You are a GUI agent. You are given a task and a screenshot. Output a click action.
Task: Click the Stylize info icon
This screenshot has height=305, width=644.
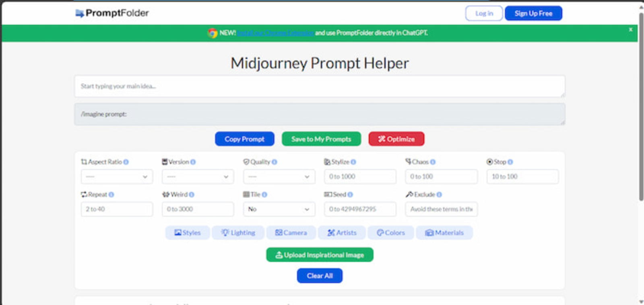pyautogui.click(x=353, y=162)
